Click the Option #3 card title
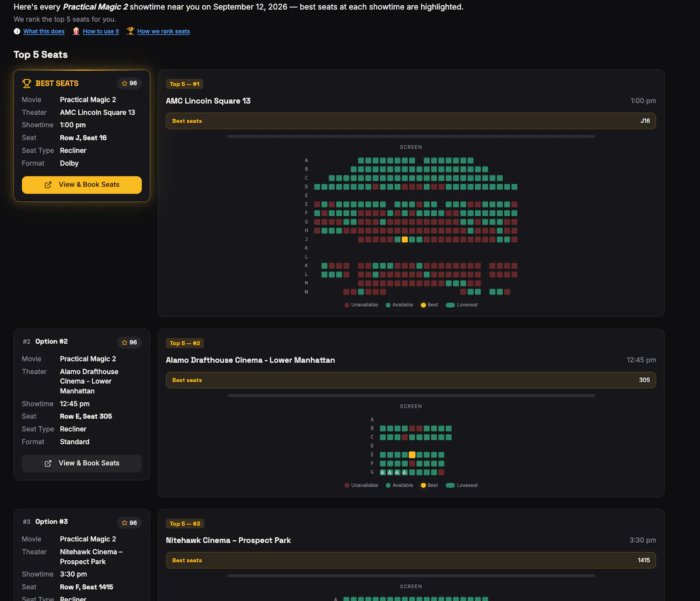The image size is (700, 601). (52, 522)
